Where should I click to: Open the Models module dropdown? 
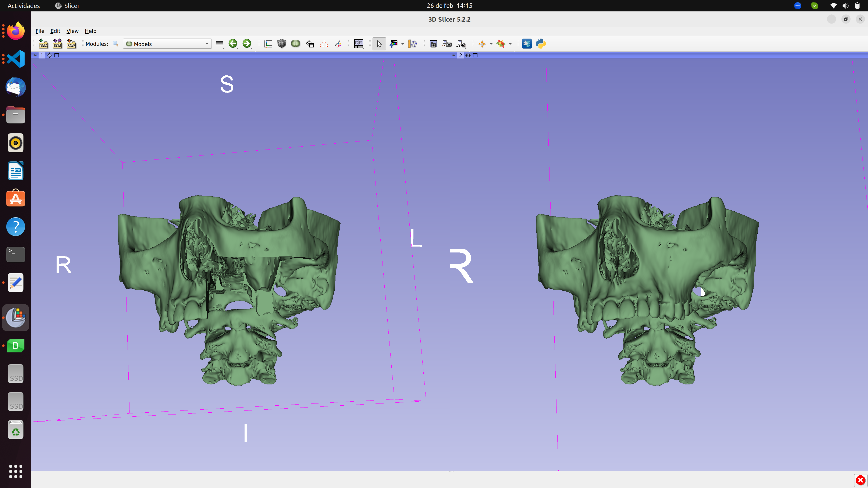(x=207, y=44)
